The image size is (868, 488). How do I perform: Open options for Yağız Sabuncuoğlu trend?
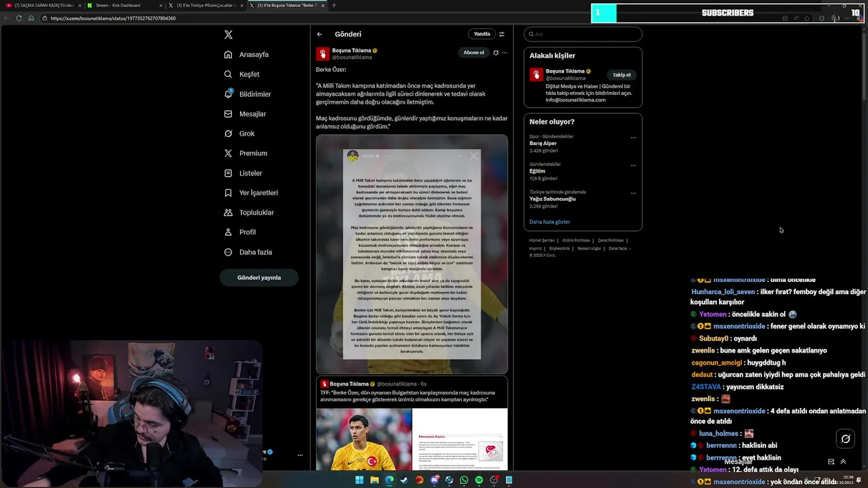click(x=633, y=193)
